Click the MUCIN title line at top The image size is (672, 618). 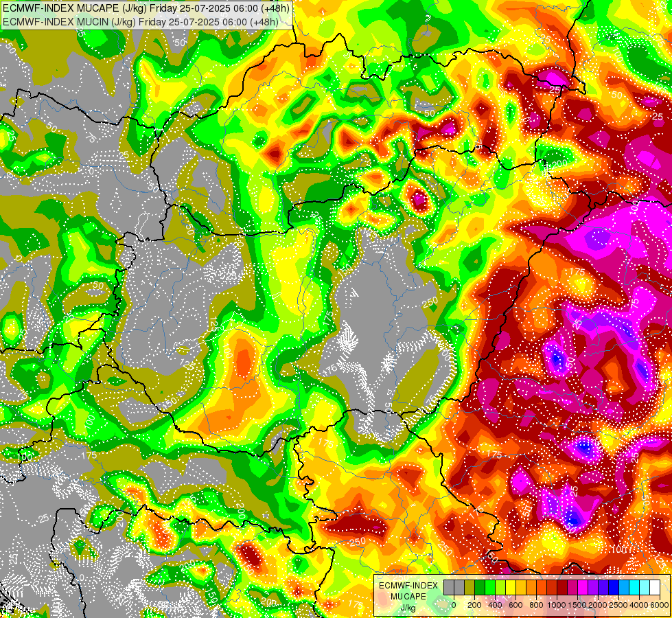(x=141, y=21)
